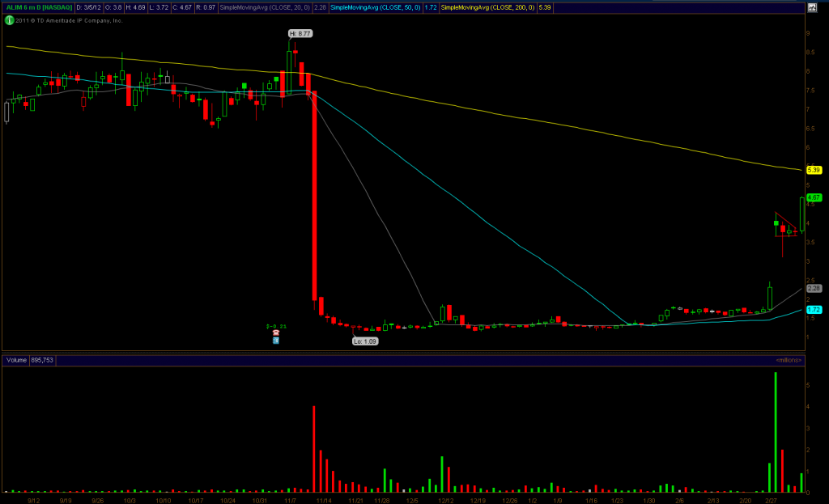Click the L: 3.72 low value
The image size is (829, 504).
coord(159,7)
